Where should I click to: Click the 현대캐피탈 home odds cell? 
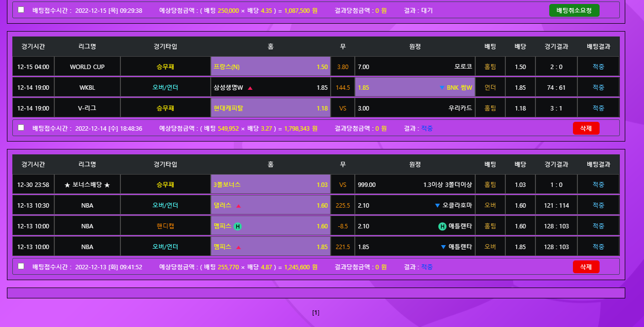[270, 108]
